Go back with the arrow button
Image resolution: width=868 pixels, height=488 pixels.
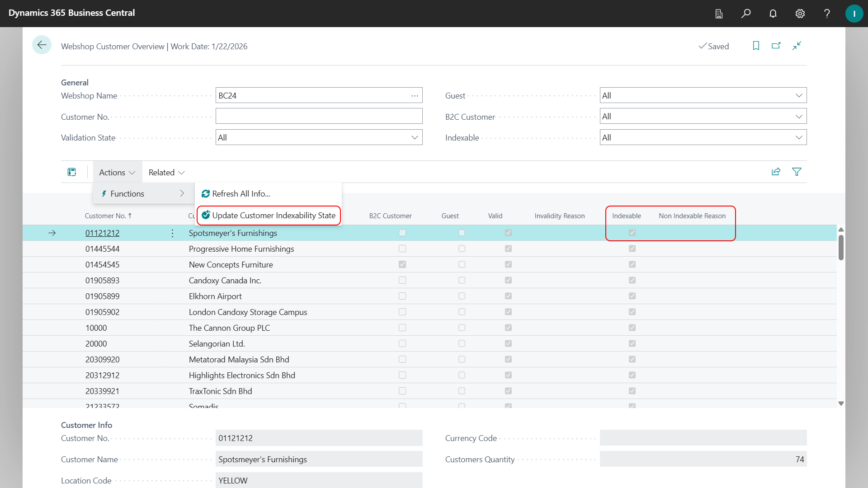point(42,45)
